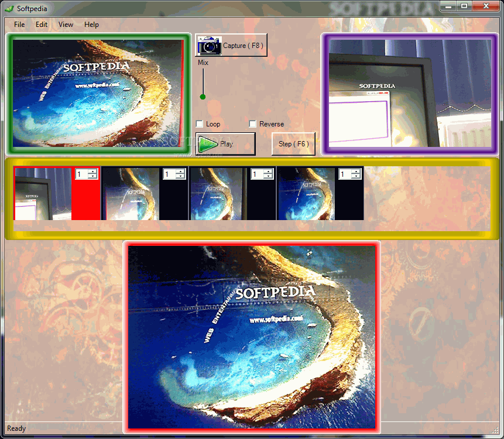Click the Ready status bar text
The image size is (504, 439).
point(16,428)
